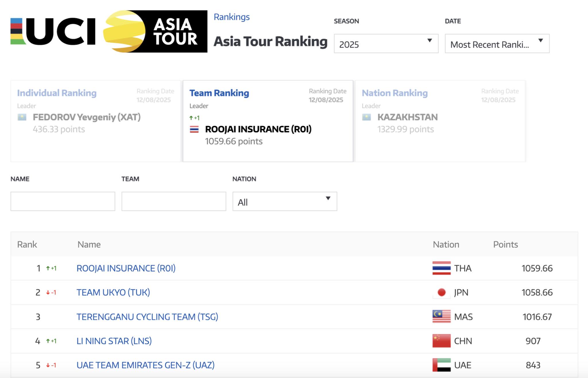
Task: Click the Points column header
Action: click(x=506, y=244)
